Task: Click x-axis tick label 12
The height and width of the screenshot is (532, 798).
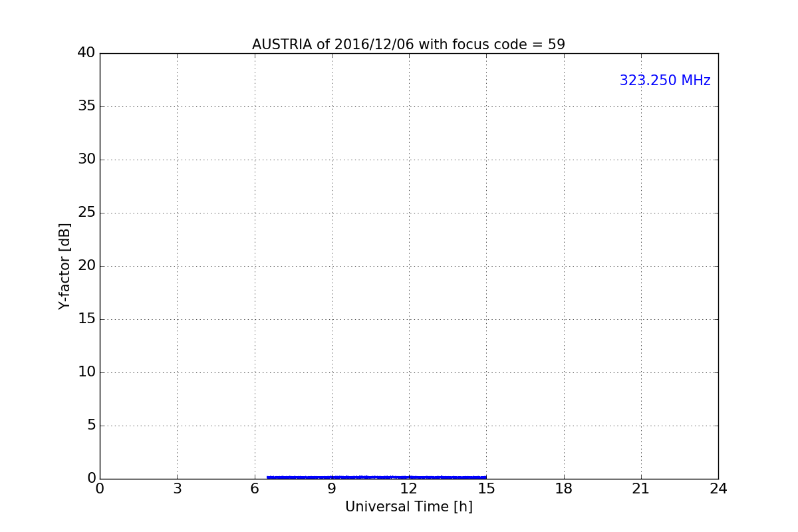Action: pyautogui.click(x=409, y=489)
